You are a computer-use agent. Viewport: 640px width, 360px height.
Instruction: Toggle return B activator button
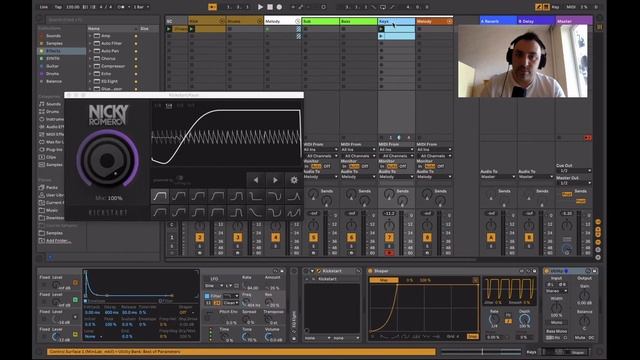coord(529,238)
